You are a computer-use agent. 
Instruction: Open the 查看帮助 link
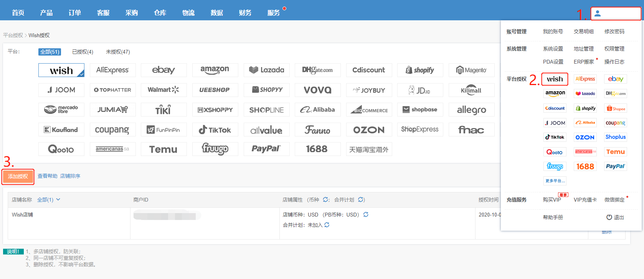pos(48,176)
